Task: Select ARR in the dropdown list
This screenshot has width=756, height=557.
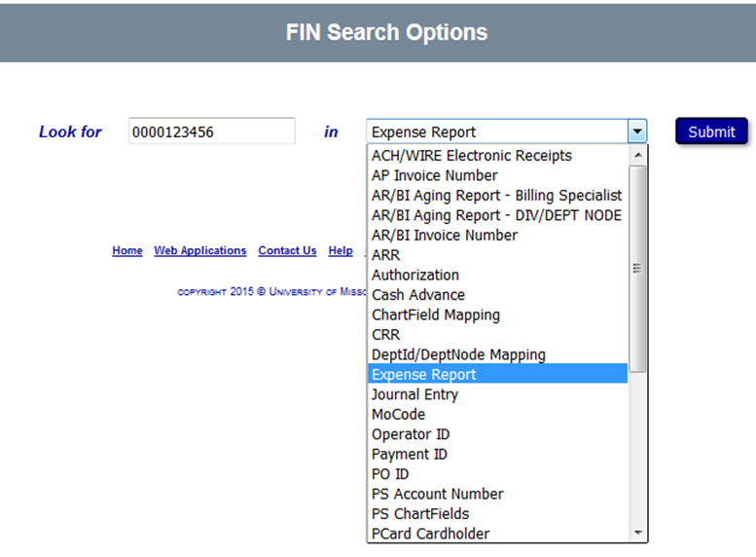Action: pos(497,255)
